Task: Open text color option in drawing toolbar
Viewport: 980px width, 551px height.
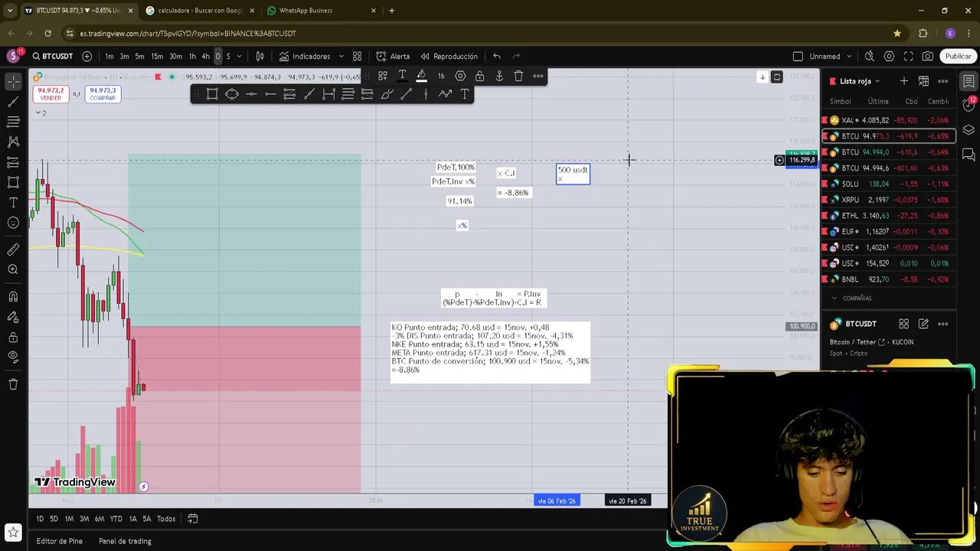Action: click(x=402, y=76)
